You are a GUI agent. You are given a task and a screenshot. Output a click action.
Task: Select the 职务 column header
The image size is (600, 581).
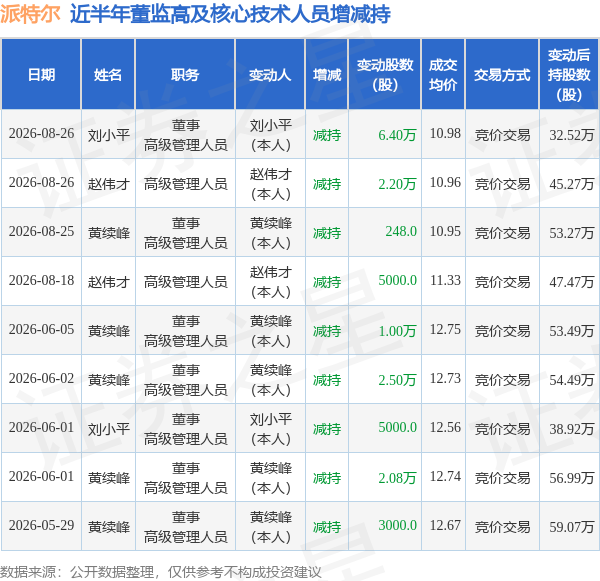click(185, 74)
